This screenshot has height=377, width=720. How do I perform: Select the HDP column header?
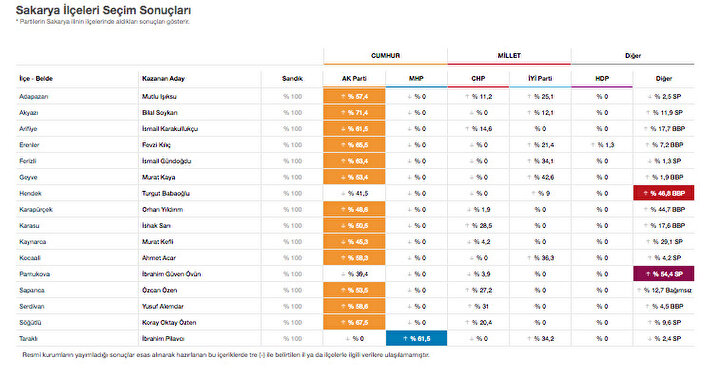click(602, 79)
